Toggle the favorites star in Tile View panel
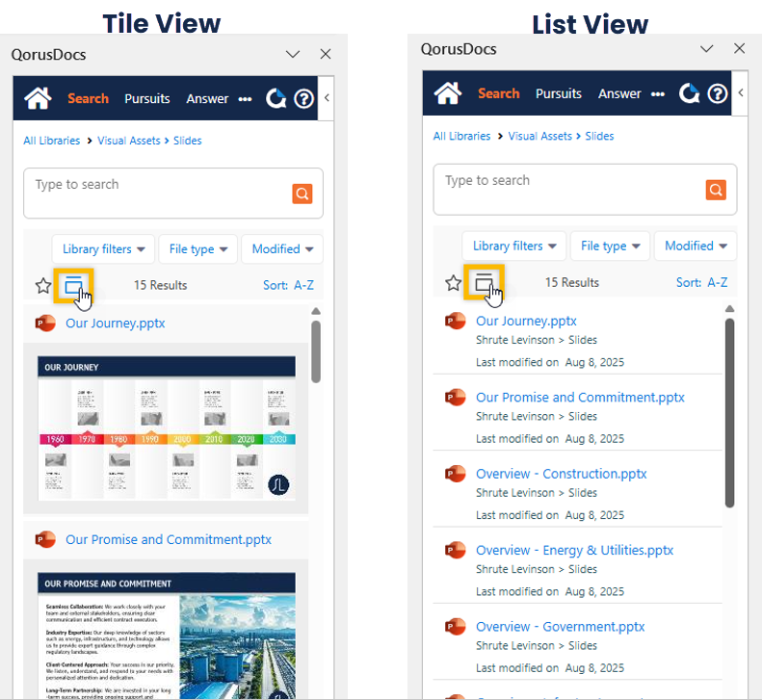This screenshot has height=700, width=762. pos(42,285)
